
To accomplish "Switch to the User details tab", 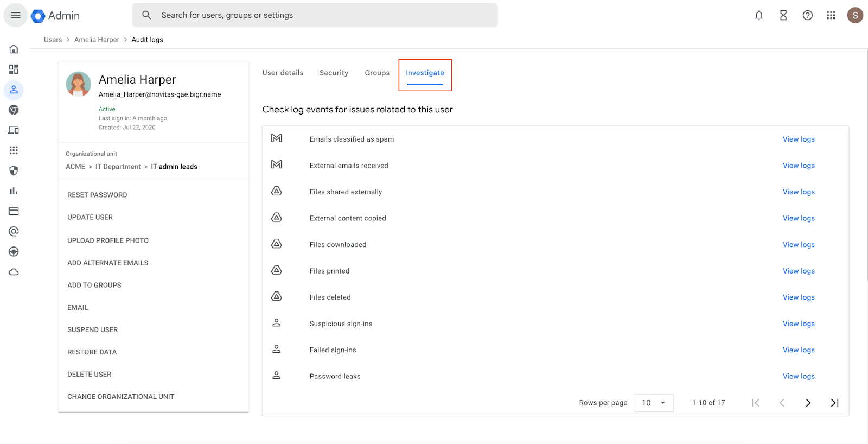I will (x=283, y=73).
